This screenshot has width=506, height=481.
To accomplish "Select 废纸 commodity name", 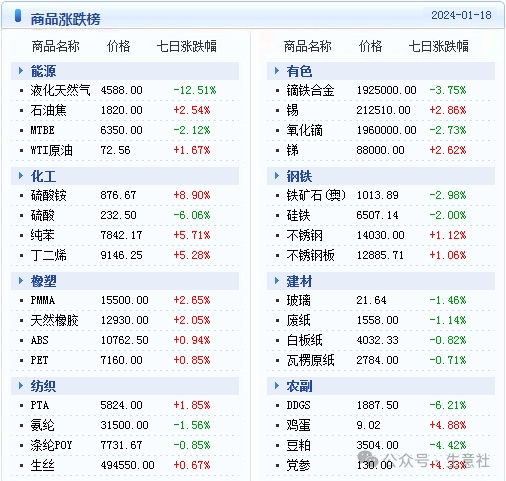I will pyautogui.click(x=298, y=320).
